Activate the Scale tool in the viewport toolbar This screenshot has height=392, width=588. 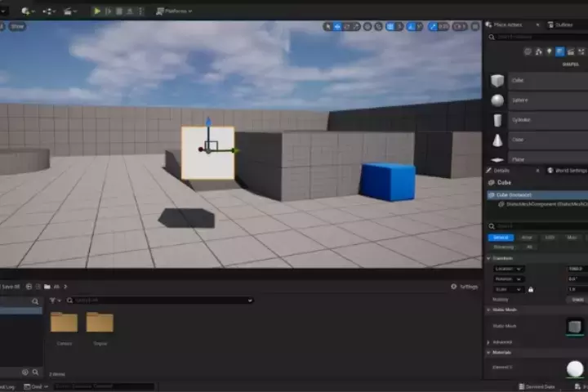[356, 26]
